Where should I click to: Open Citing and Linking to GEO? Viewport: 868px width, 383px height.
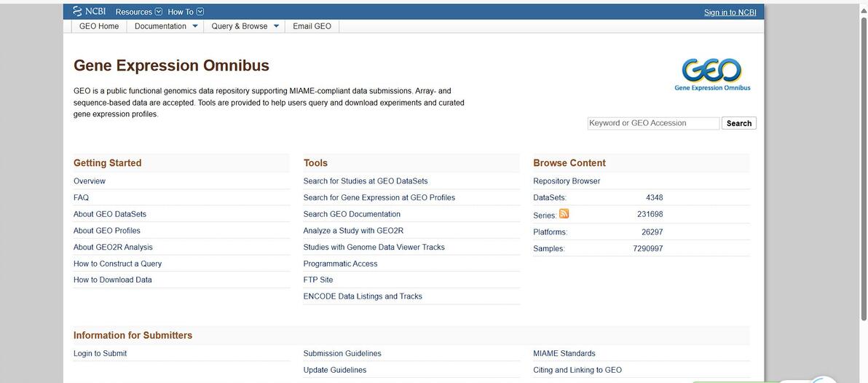[577, 371]
